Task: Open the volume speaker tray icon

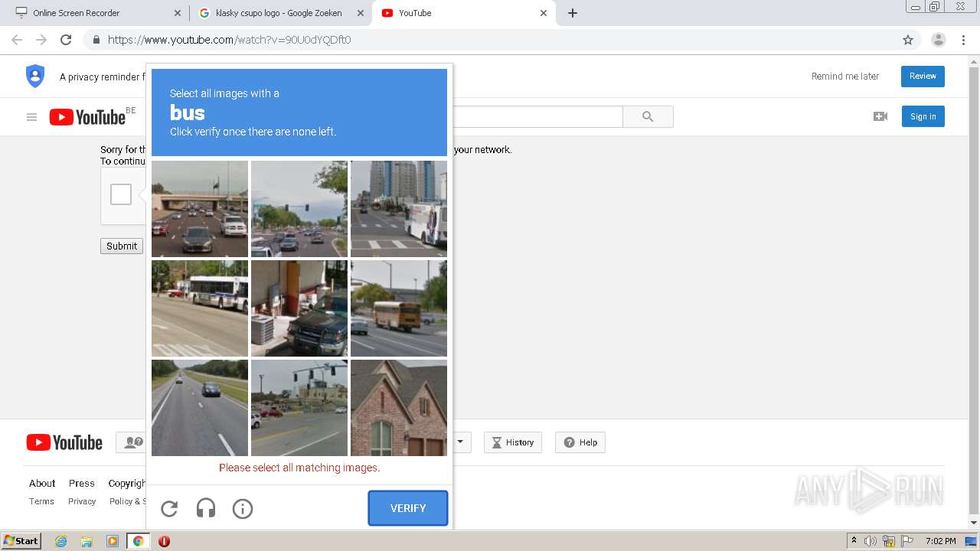Action: [x=871, y=541]
